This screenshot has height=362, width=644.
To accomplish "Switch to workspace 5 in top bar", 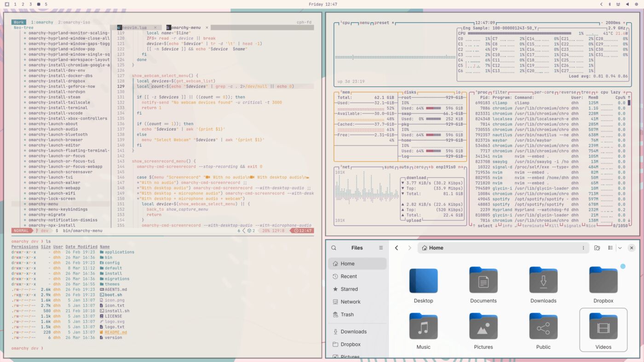I will click(46, 4).
